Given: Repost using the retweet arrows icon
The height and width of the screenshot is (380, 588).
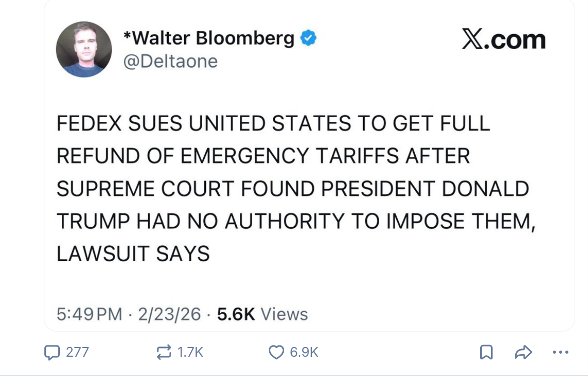Looking at the screenshot, I should [x=164, y=353].
